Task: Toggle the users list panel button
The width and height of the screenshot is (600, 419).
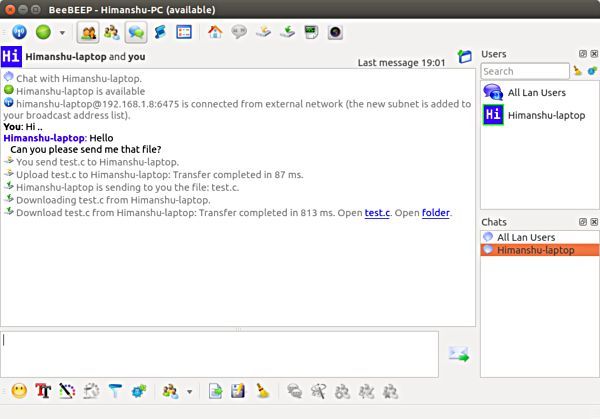Action: pyautogui.click(x=88, y=32)
